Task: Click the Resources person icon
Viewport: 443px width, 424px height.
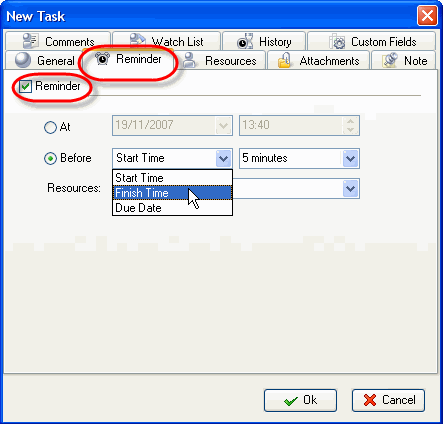Action: pyautogui.click(x=190, y=60)
